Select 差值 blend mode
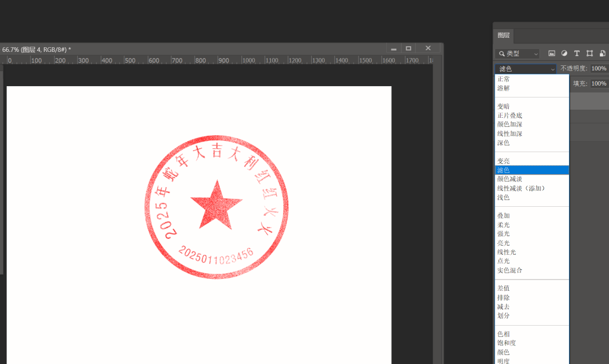The height and width of the screenshot is (364, 609). pyautogui.click(x=532, y=288)
